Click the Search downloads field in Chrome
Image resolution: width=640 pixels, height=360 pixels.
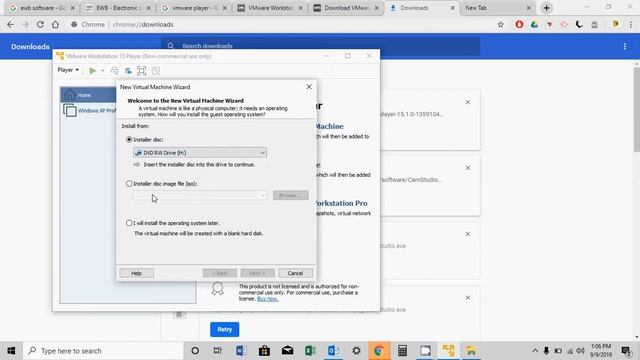point(320,46)
